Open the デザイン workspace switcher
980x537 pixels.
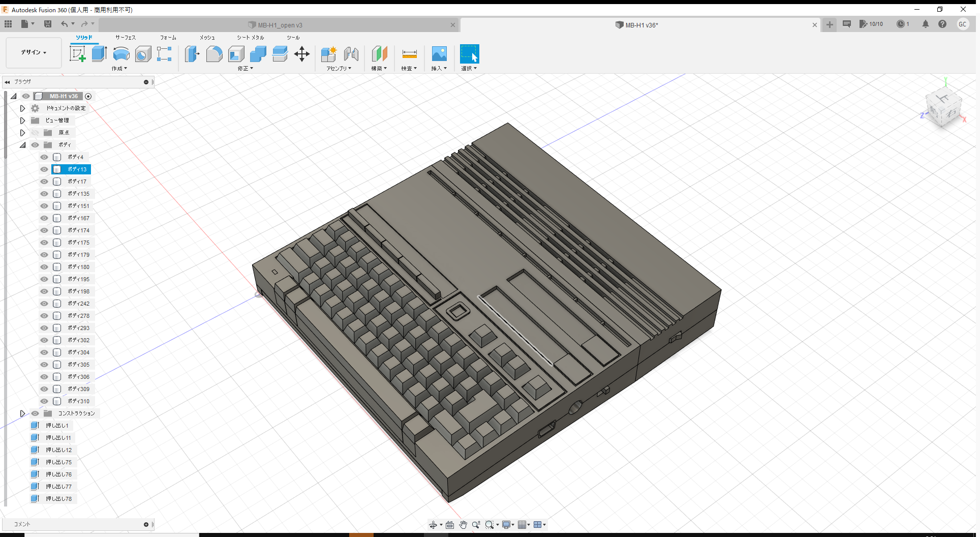point(33,52)
